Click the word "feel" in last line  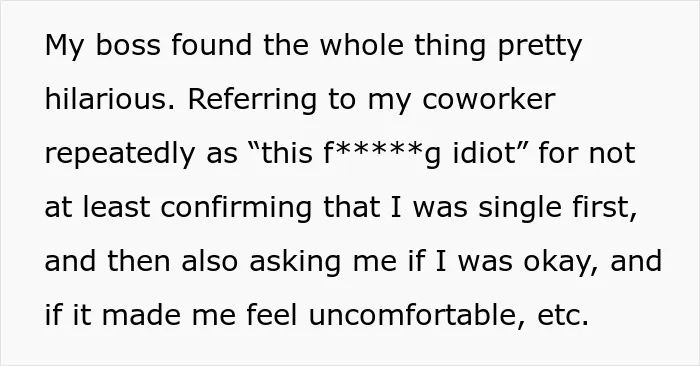pyautogui.click(x=271, y=315)
